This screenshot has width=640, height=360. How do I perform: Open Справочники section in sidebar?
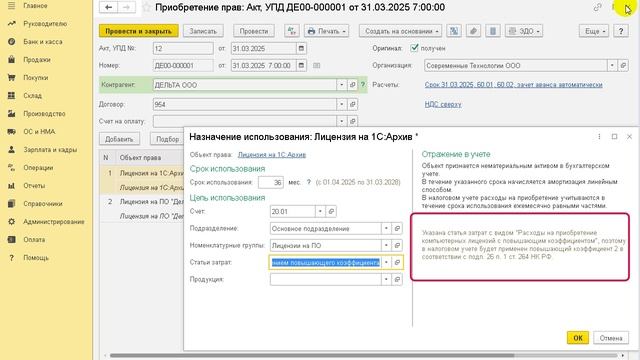point(42,203)
